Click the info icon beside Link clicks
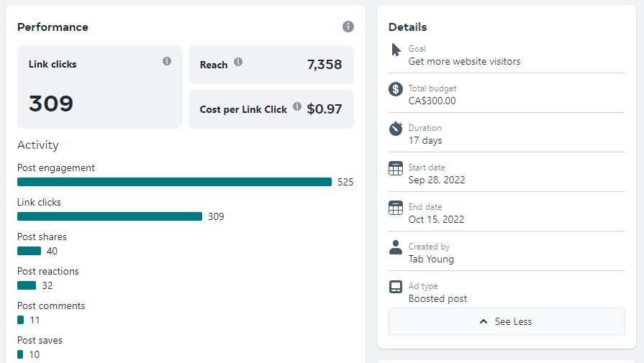This screenshot has height=363, width=644. [167, 61]
